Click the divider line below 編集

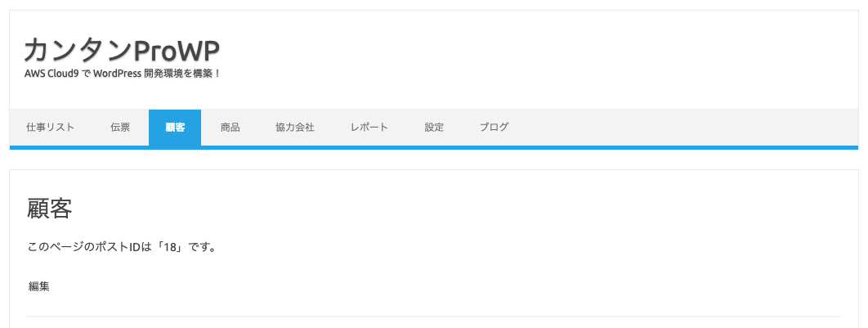pyautogui.click(x=434, y=317)
